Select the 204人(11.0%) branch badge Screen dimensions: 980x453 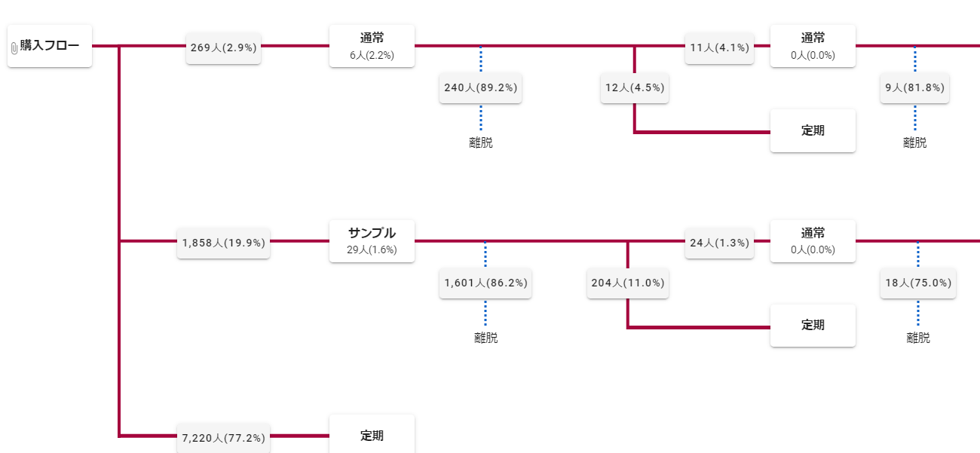point(628,283)
